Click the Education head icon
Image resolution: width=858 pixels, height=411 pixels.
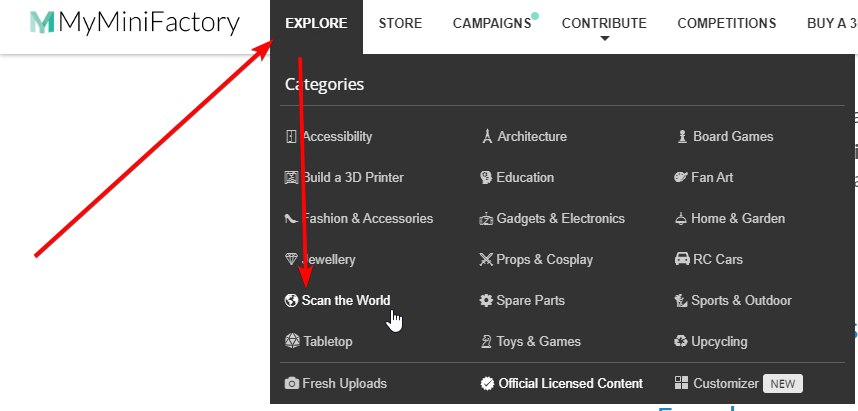486,177
